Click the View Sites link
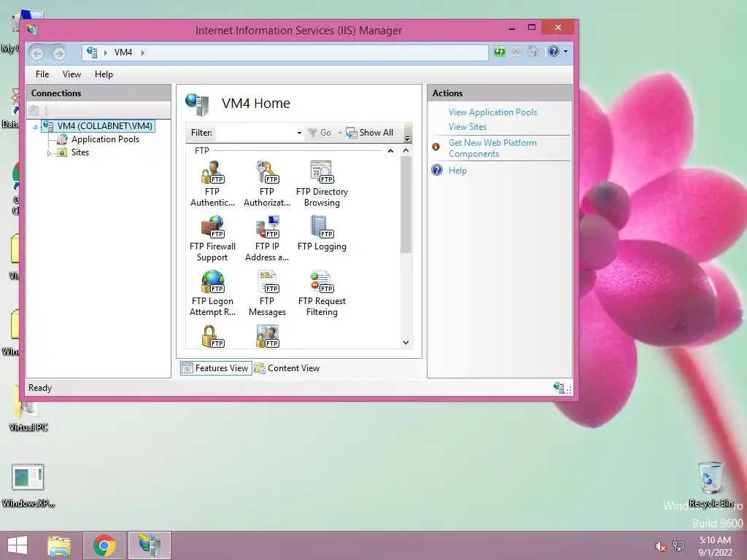The height and width of the screenshot is (560, 747). [468, 127]
